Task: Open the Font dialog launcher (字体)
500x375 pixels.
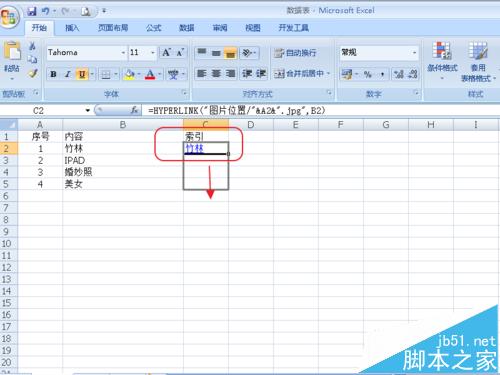Action: (184, 93)
